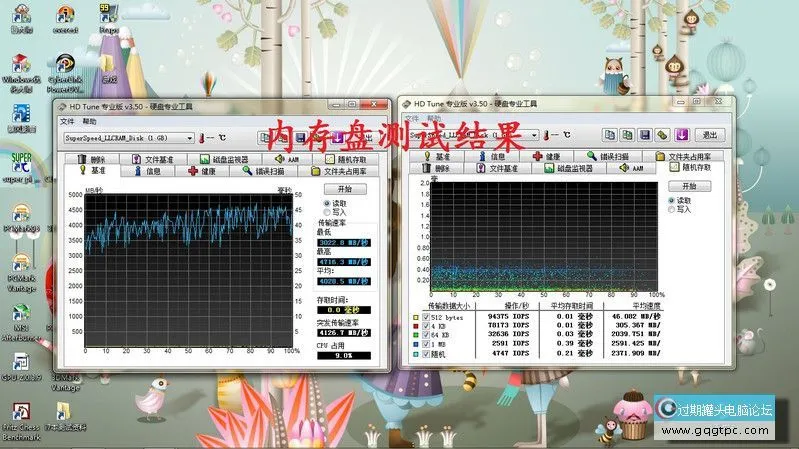The width and height of the screenshot is (799, 449).
Task: Switch to 信息 tab in benchmark window
Action: point(148,171)
